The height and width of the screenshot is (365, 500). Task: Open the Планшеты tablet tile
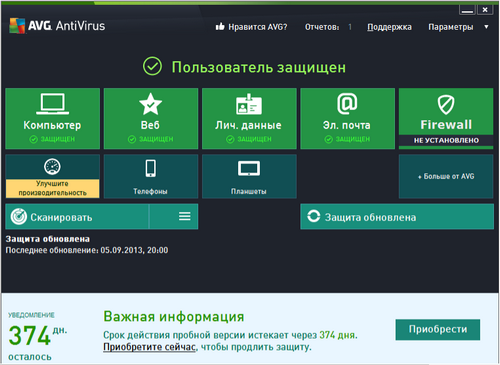pyautogui.click(x=249, y=176)
